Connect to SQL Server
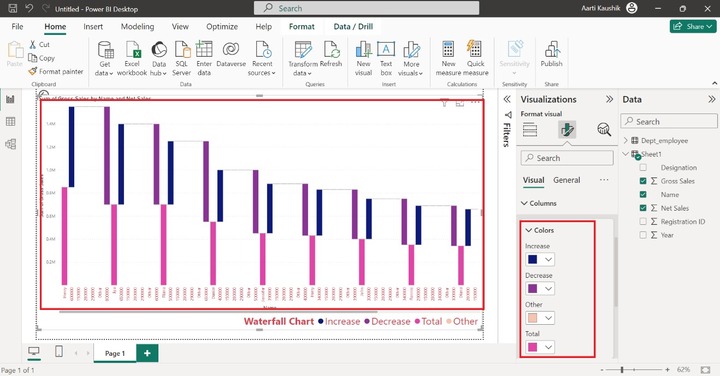The width and height of the screenshot is (720, 376). (x=181, y=58)
